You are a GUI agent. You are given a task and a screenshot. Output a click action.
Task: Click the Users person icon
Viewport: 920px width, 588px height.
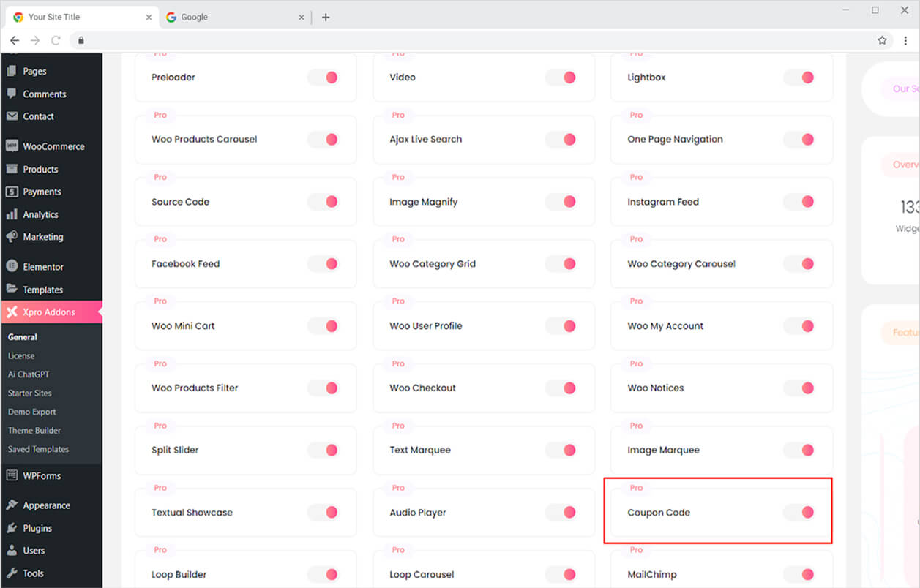coord(12,551)
